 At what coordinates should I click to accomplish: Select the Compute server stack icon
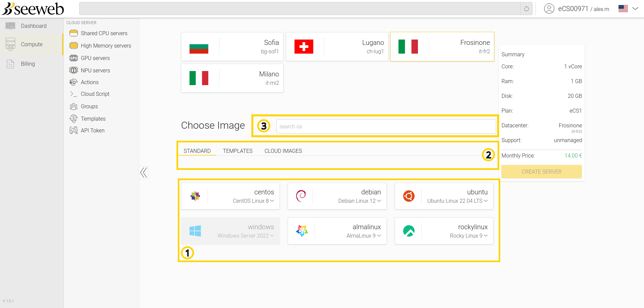click(x=10, y=44)
